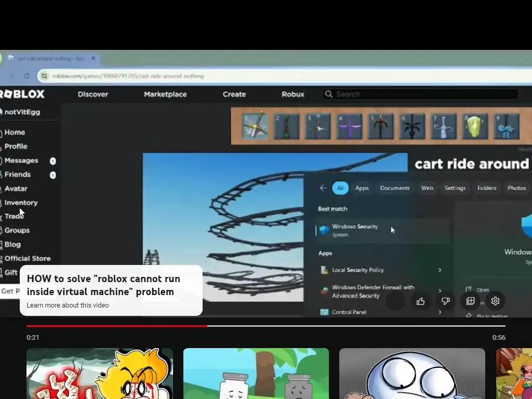This screenshot has height=399, width=532.
Task: Open Blog in Roblox sidebar
Action: point(12,244)
